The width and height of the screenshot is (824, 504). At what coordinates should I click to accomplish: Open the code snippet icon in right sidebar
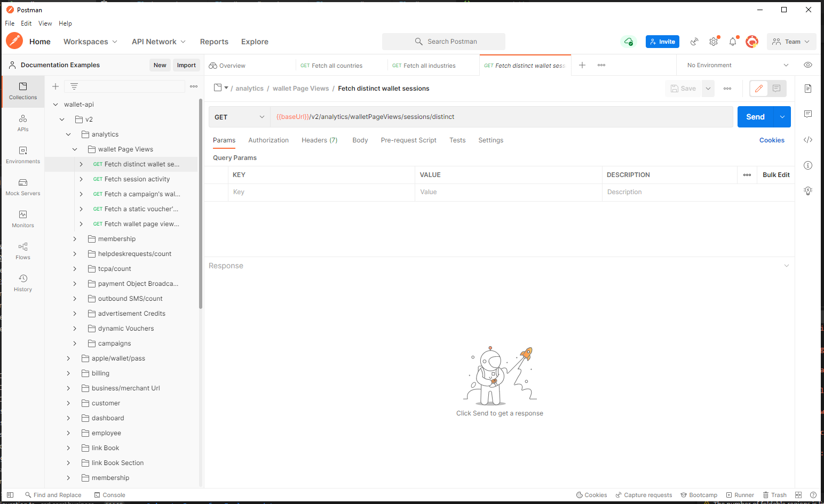coord(808,140)
